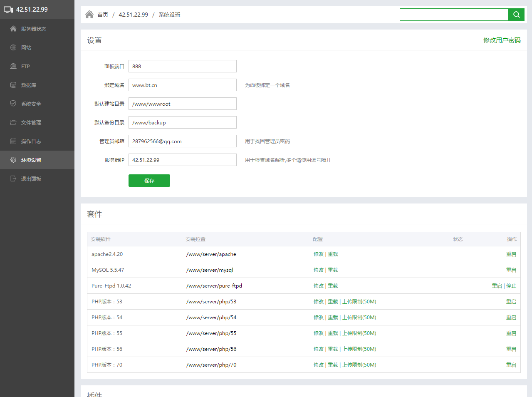The height and width of the screenshot is (397, 532).
Task: Stop the Pure-Ftpd service via 停止
Action: point(511,286)
